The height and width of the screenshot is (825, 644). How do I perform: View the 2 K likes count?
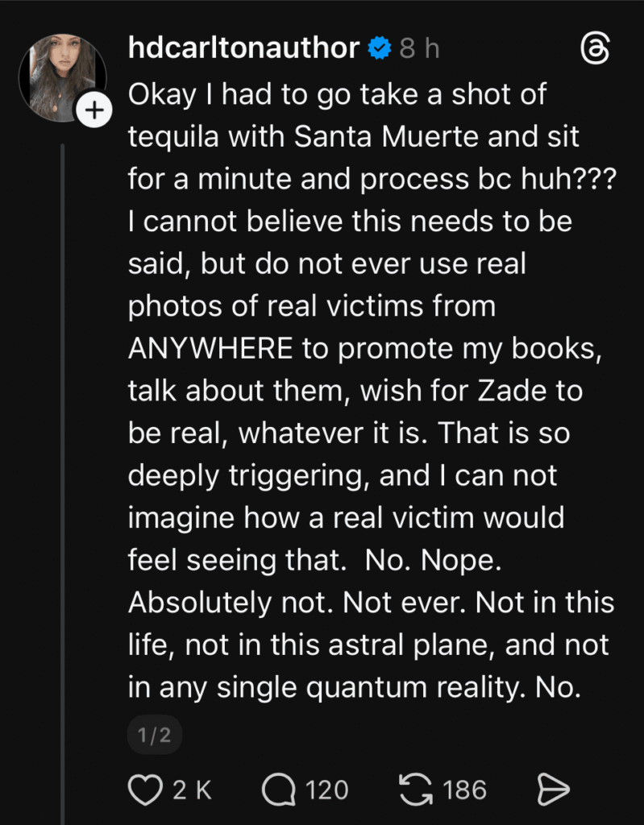click(192, 790)
